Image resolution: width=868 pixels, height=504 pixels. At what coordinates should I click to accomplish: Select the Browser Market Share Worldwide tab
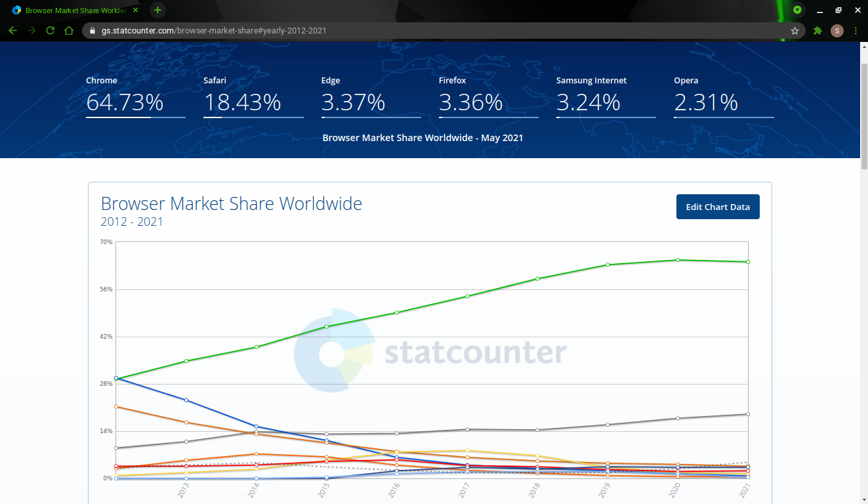tap(72, 10)
